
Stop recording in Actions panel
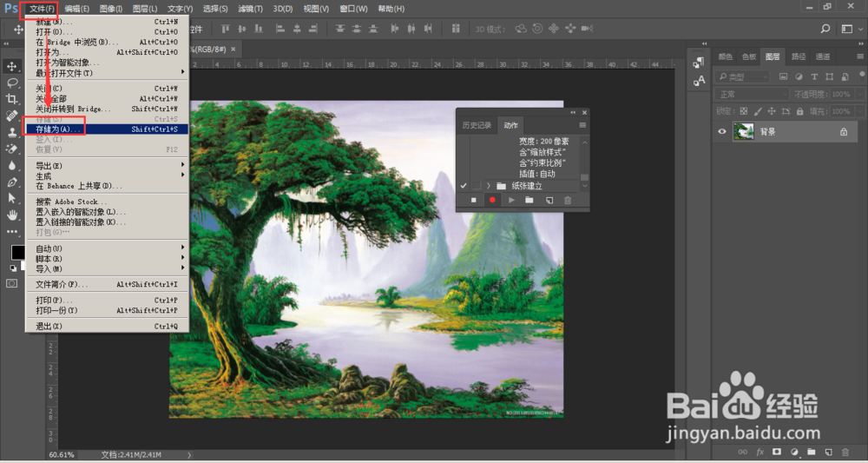click(473, 200)
